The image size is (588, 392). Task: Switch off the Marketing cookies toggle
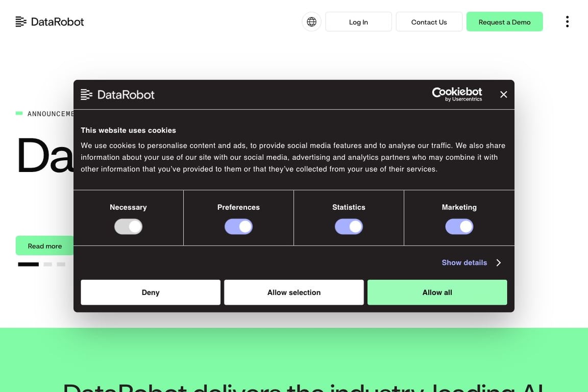coord(459,227)
